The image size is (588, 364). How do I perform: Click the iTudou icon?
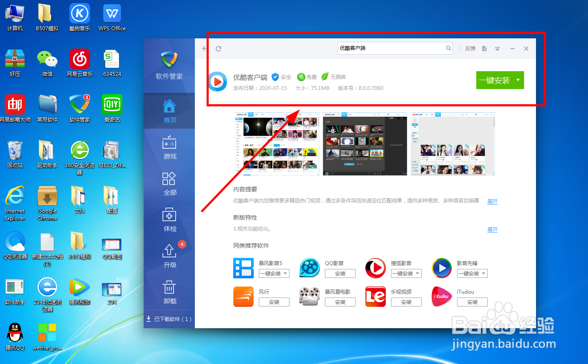(442, 297)
